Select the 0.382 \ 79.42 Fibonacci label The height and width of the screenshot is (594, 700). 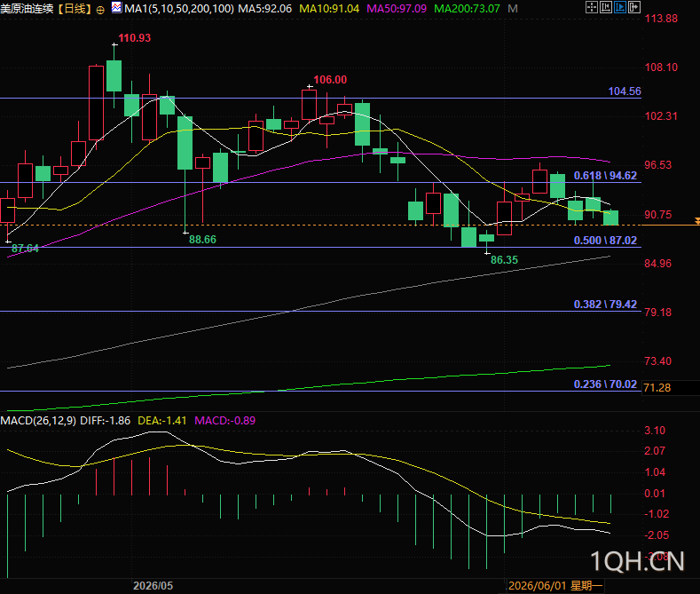(605, 305)
